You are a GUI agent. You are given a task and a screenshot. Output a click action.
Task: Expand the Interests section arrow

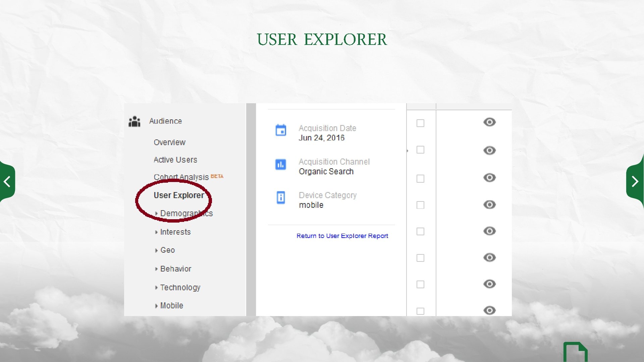[156, 232]
